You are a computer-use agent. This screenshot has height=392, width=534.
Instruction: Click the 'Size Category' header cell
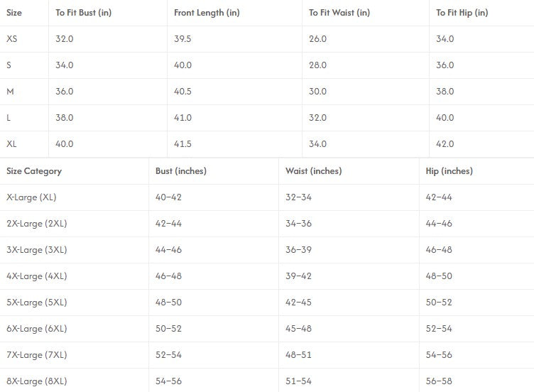click(x=34, y=171)
